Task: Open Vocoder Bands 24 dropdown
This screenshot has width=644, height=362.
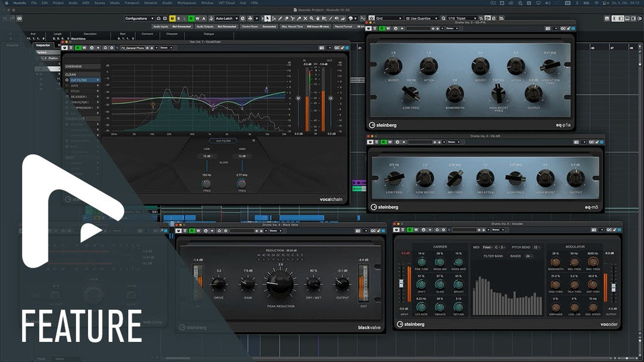Action: click(528, 256)
